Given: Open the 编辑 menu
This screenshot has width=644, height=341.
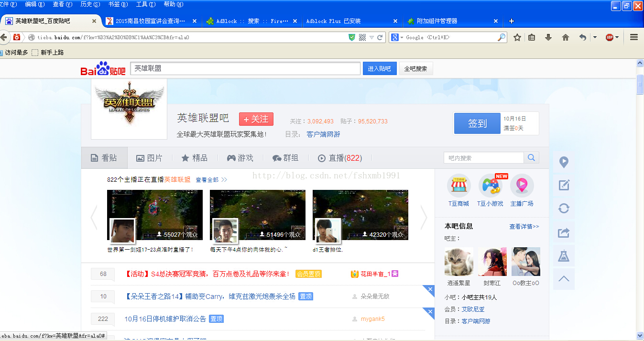Looking at the screenshot, I should (34, 4).
